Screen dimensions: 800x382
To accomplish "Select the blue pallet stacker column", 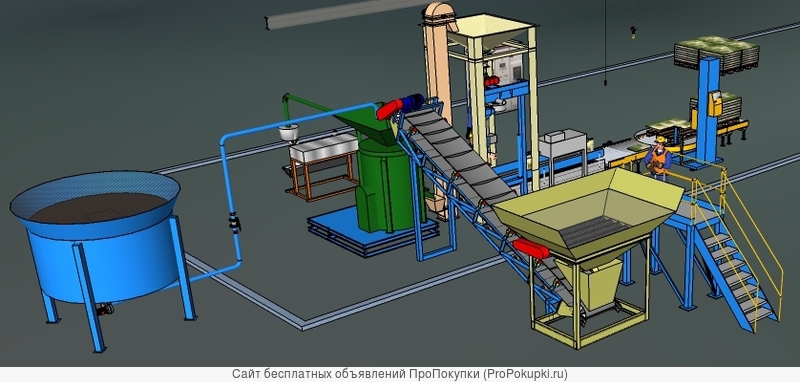I will (x=709, y=110).
